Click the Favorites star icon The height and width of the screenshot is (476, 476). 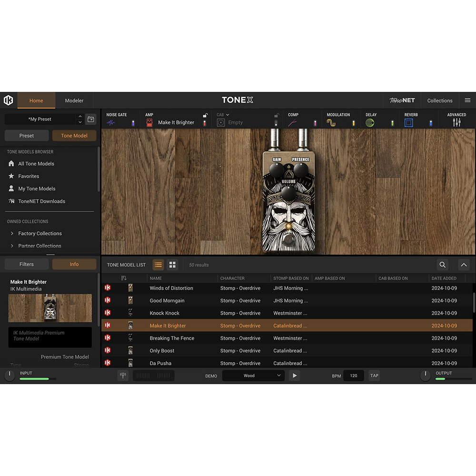tap(11, 176)
